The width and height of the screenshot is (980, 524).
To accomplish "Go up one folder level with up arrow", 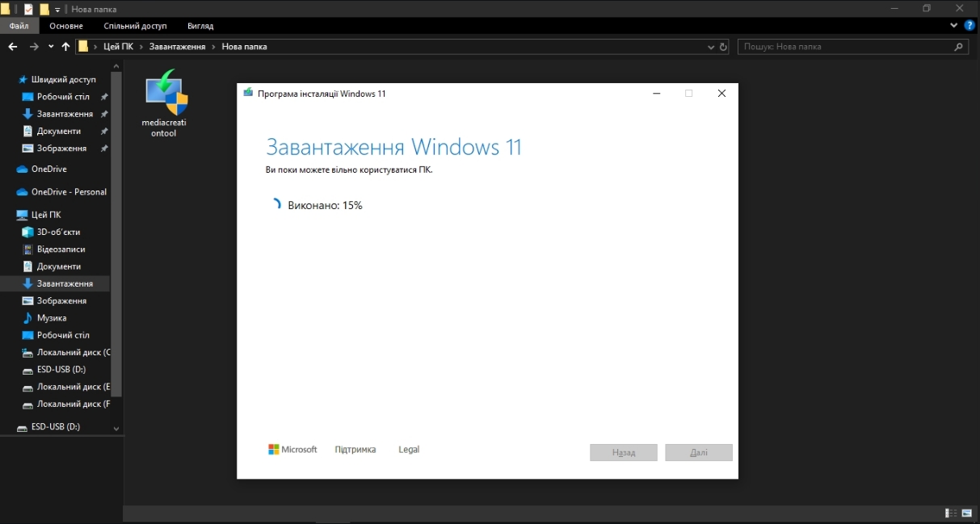I will click(x=65, y=47).
